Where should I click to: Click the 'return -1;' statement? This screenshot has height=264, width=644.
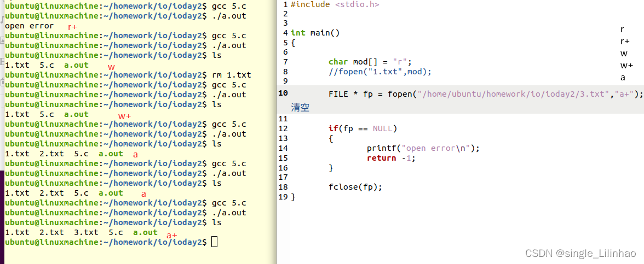point(391,158)
